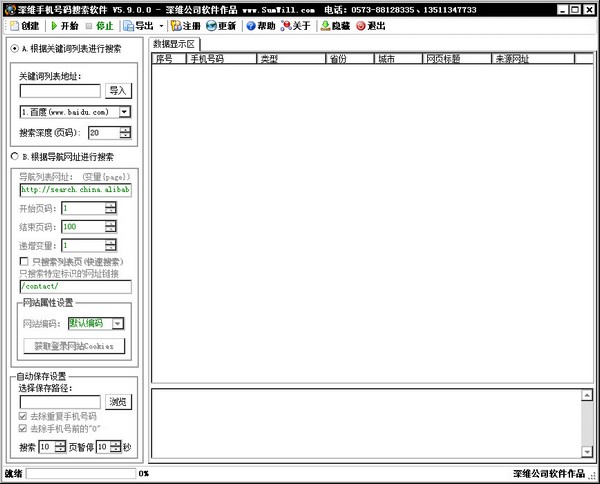Increase the pause seconds stepper
The image size is (600, 484).
116,444
